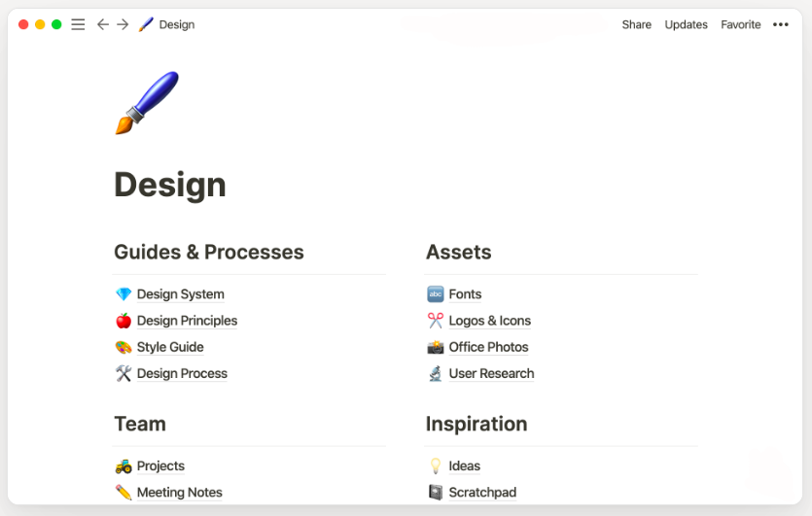Open the sidebar hamburger menu

(x=78, y=24)
